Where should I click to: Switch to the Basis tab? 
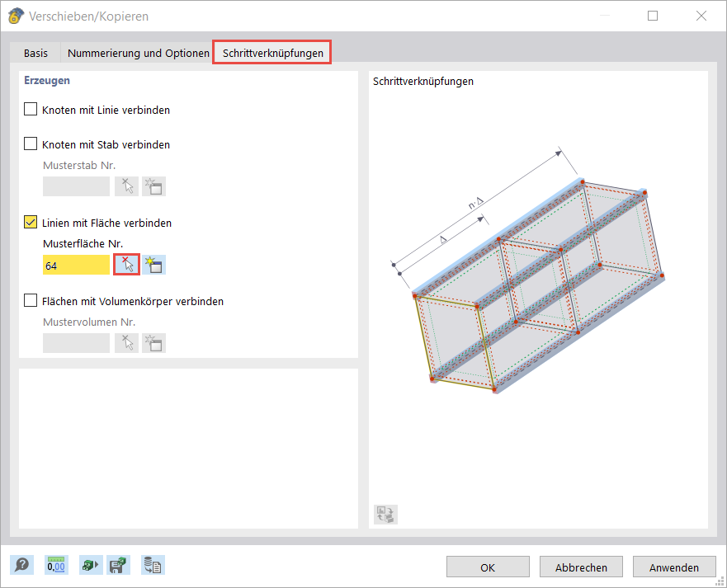pos(35,52)
